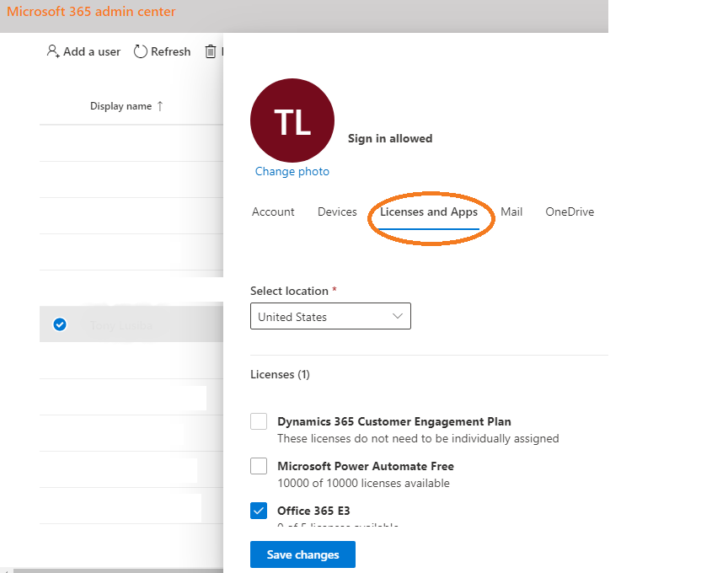Open the OneDrive tab
The image size is (728, 573).
click(570, 212)
